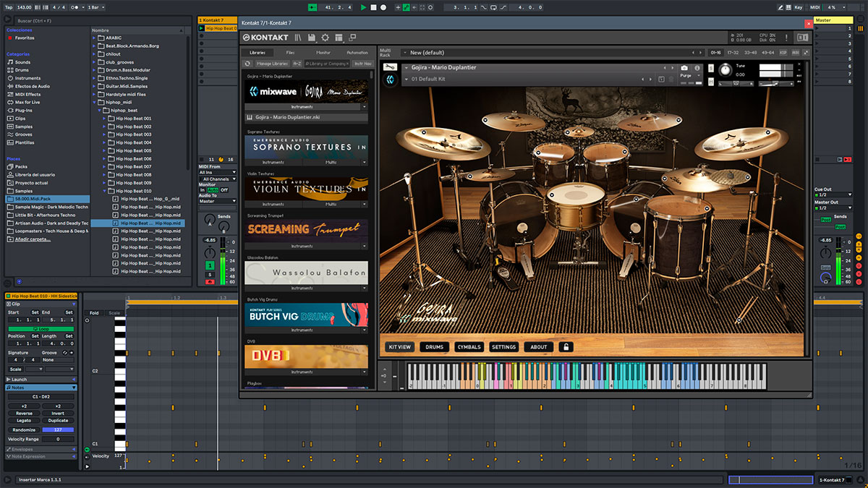Click play icon beside Velocity lane
868x488 pixels.
pyautogui.click(x=88, y=467)
